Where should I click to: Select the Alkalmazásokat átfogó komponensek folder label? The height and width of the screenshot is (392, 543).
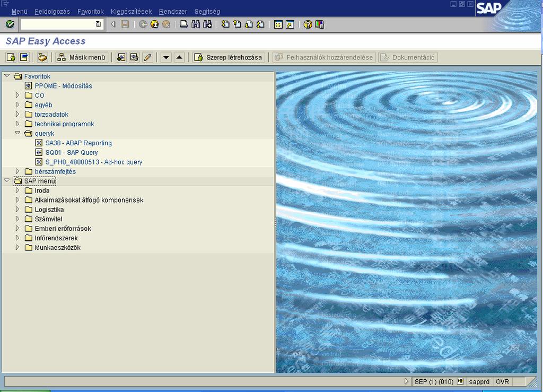[x=89, y=200]
